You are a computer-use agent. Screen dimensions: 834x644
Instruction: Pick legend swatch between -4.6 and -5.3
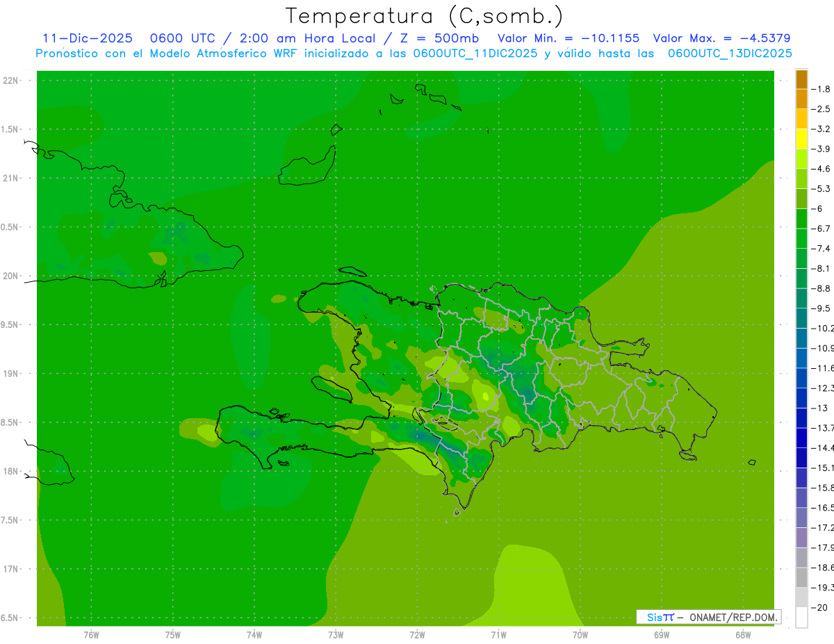(x=801, y=179)
